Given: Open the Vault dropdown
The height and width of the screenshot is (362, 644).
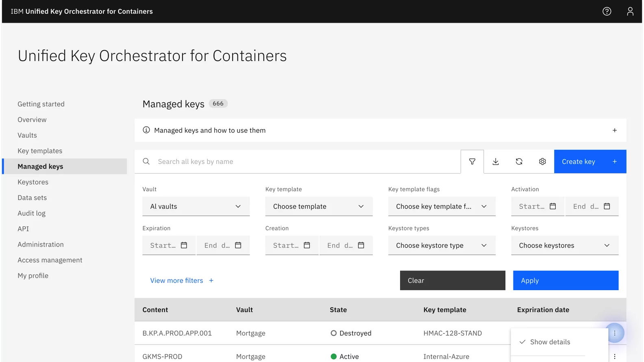Looking at the screenshot, I should click(x=196, y=206).
